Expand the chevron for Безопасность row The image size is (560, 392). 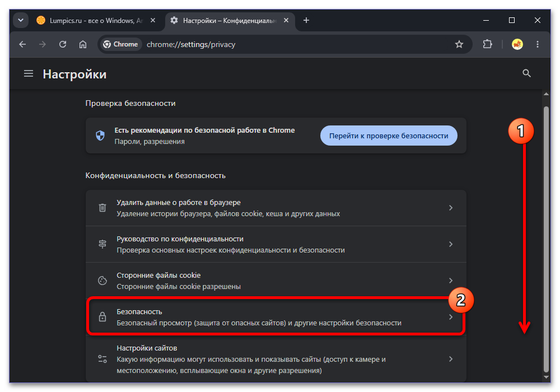(x=451, y=317)
